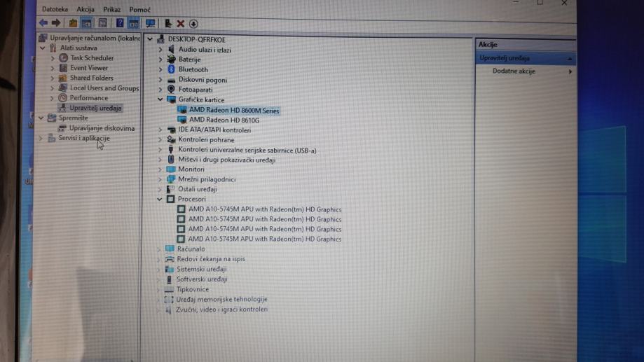Click the Monitori display icon
The width and height of the screenshot is (644, 362).
pos(171,169)
